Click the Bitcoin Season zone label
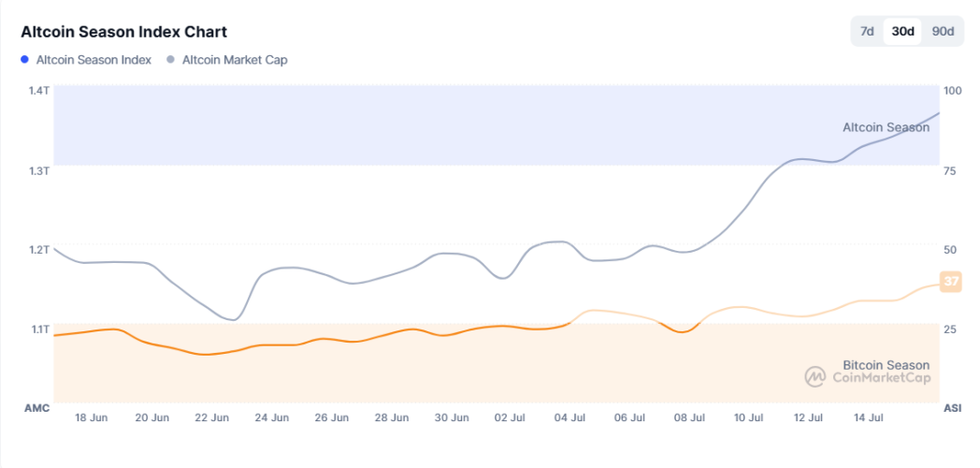Image resolution: width=980 pixels, height=468 pixels. click(x=886, y=365)
